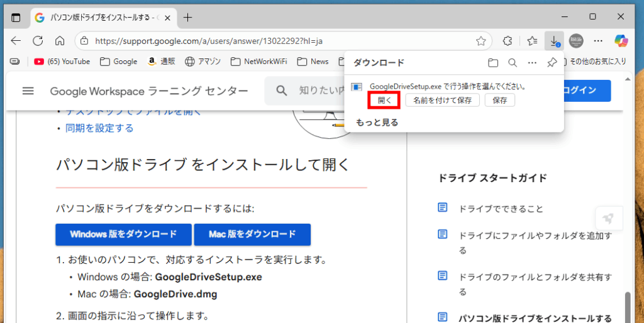The height and width of the screenshot is (323, 644).
Task: Click the address bar URL field
Action: 277,41
